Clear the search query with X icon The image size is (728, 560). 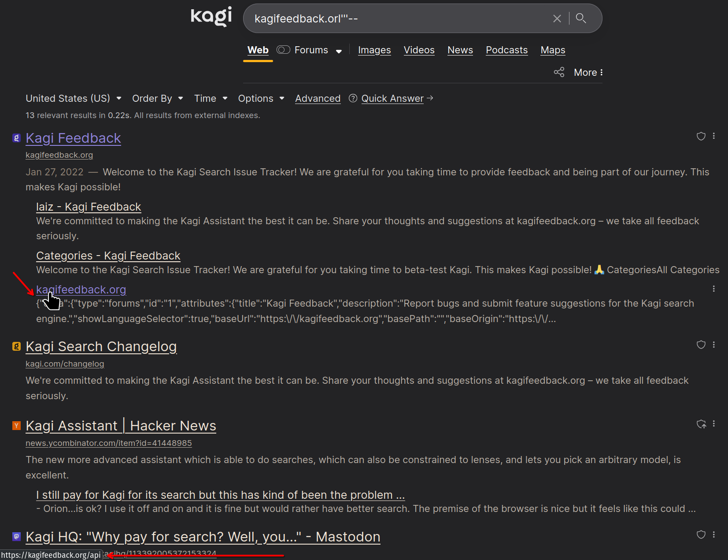click(557, 19)
